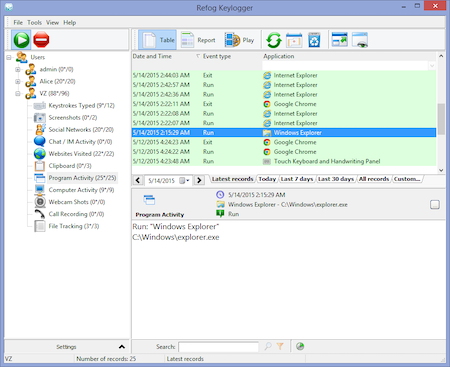Open the Play slideshow view
The height and width of the screenshot is (367, 450).
click(x=239, y=40)
